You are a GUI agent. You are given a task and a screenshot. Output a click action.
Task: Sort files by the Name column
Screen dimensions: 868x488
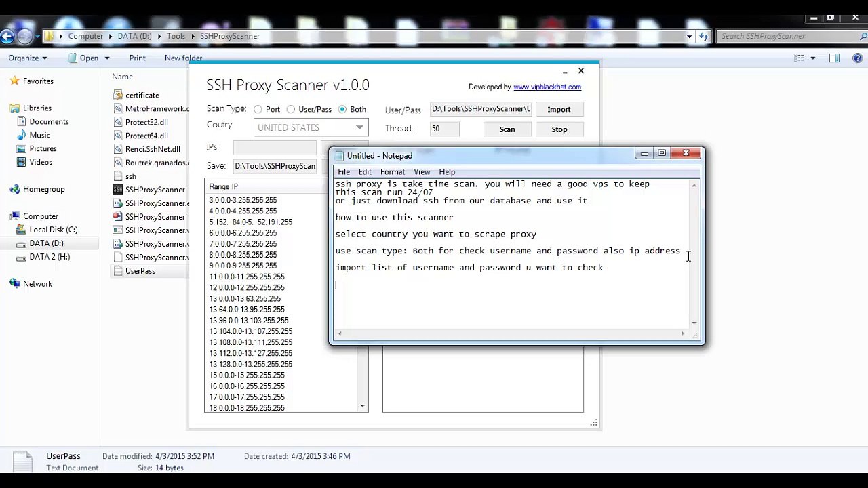123,77
